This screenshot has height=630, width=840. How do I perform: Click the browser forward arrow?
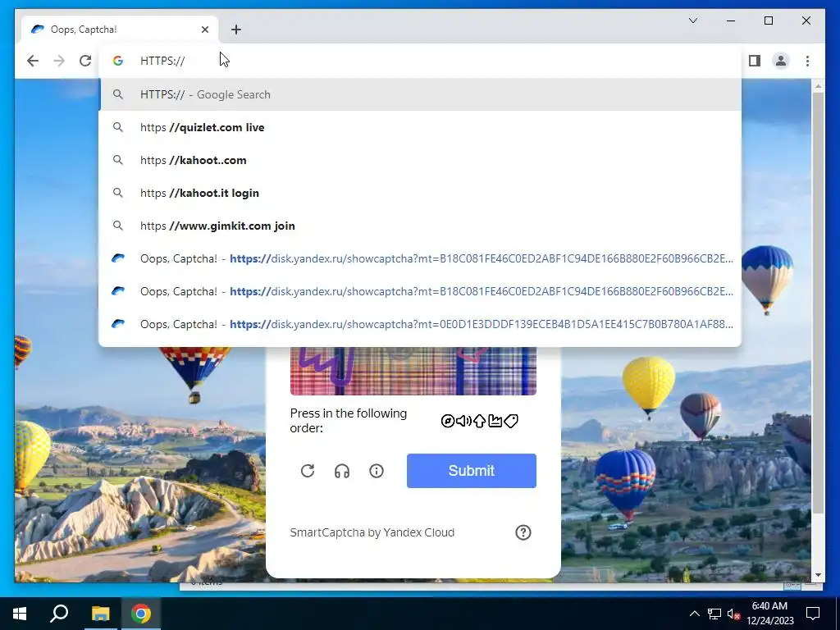click(59, 61)
